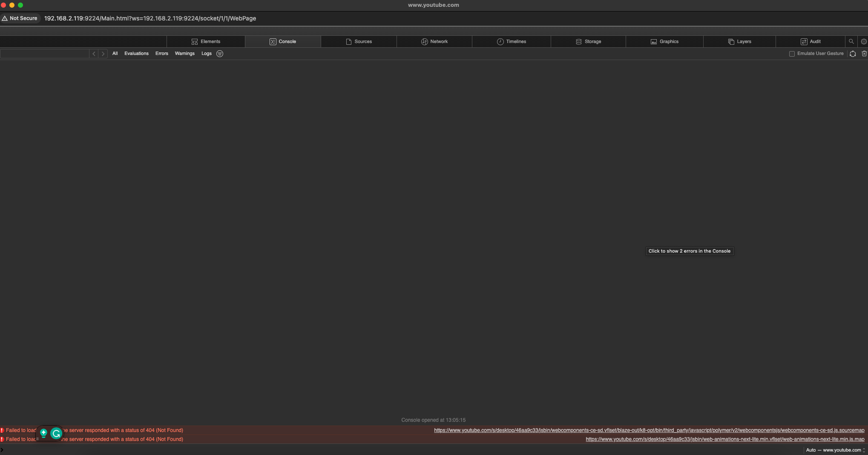Click the search magnifier icon in tab bar
868x455 pixels.
(x=851, y=41)
